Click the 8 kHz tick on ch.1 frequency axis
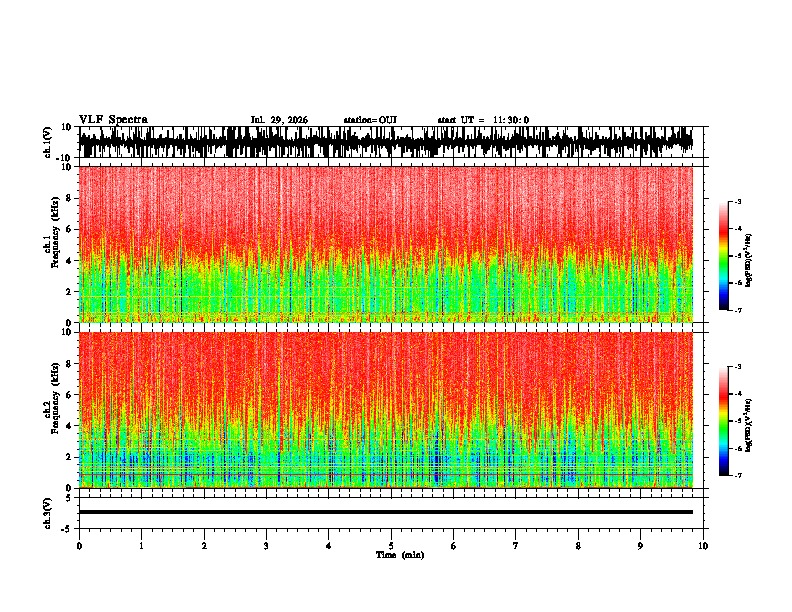The height and width of the screenshot is (612, 792). click(69, 198)
